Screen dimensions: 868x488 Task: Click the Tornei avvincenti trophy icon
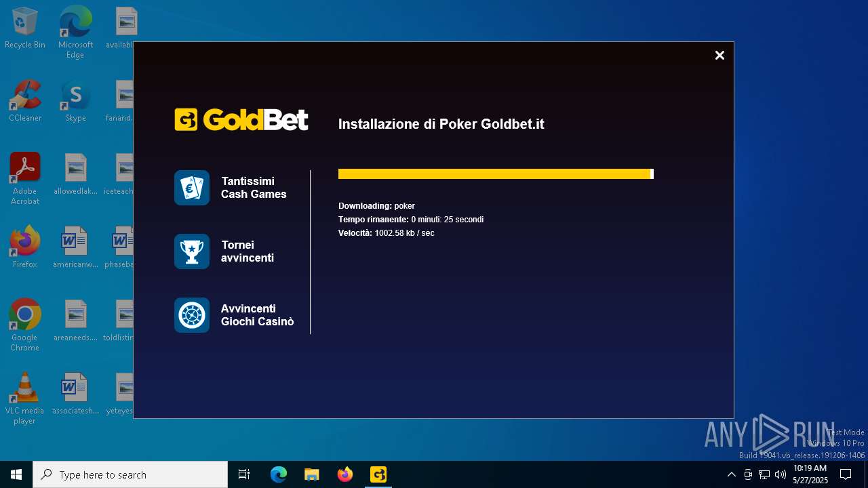192,251
